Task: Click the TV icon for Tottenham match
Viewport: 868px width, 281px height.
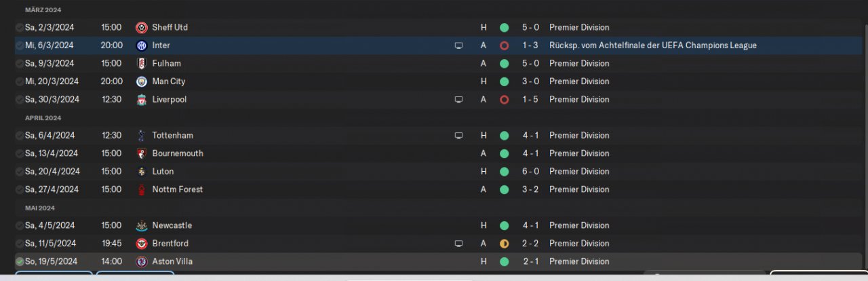Action: pyautogui.click(x=458, y=135)
